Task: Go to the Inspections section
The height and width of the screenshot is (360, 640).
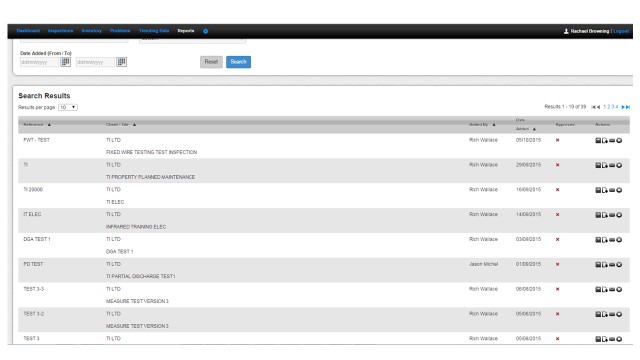Action: pos(60,31)
